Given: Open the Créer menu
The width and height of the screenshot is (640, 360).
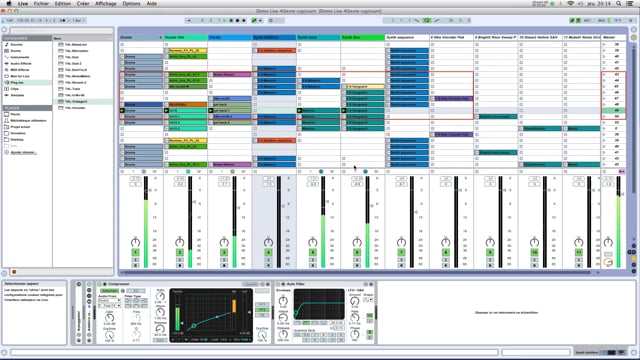Looking at the screenshot, I should [83, 3].
